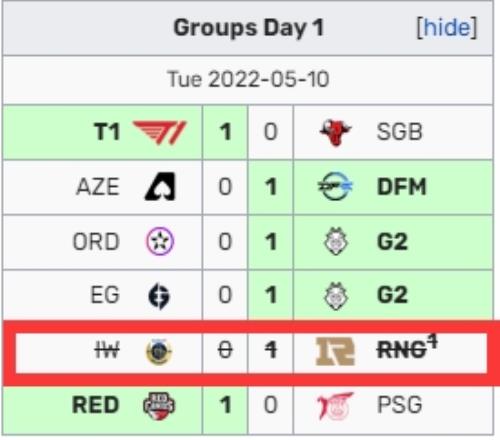Viewport: 500px width, 440px height.
Task: Click the ORD purple star logo
Action: [x=160, y=241]
